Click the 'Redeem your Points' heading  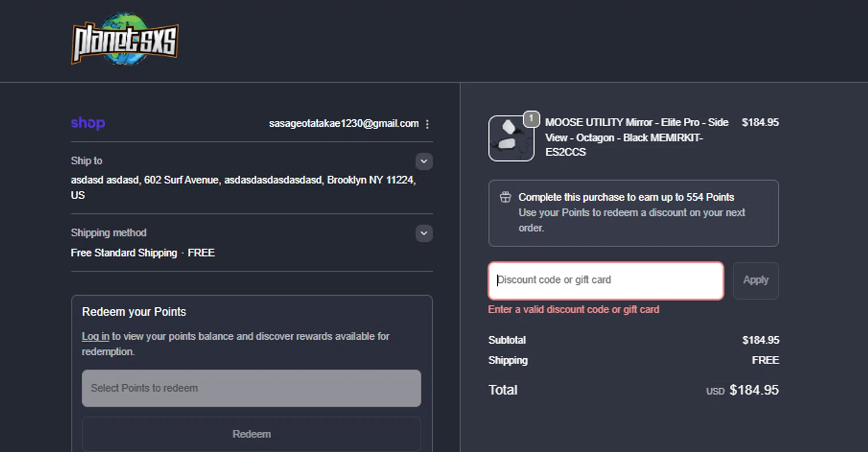(134, 312)
